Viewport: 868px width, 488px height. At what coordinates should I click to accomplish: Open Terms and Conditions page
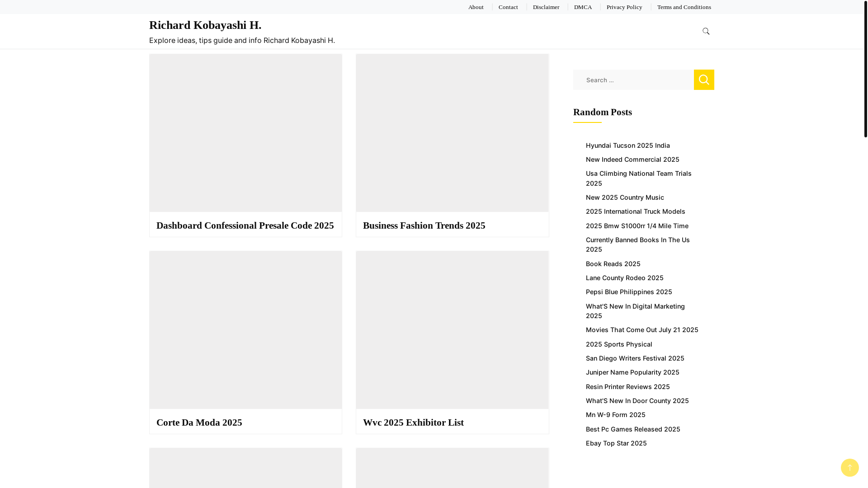(684, 7)
